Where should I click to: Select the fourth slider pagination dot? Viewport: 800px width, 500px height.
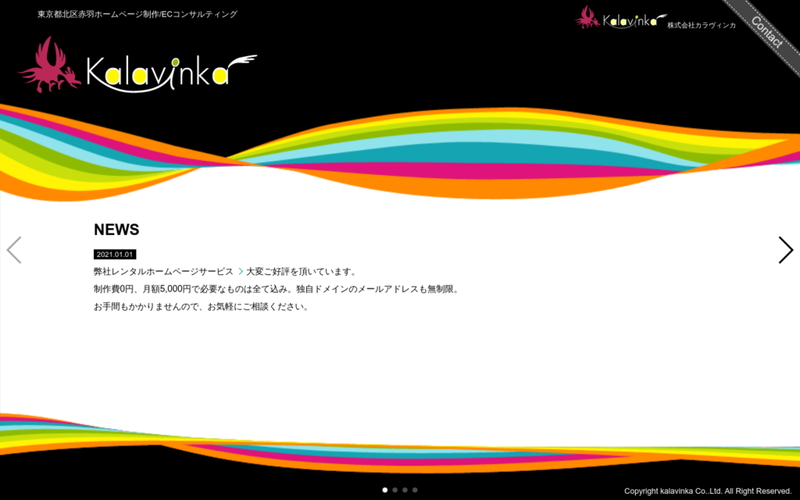tap(415, 490)
